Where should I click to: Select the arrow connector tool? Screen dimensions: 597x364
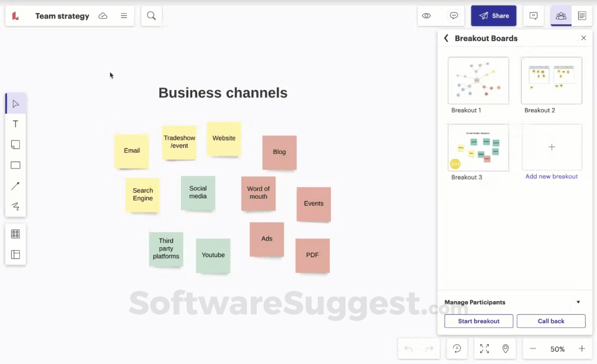16,186
